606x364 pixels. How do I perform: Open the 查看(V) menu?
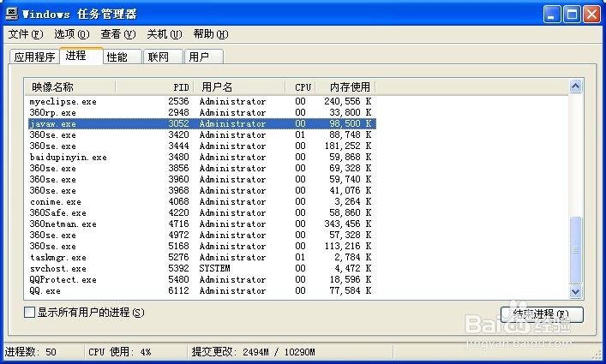click(118, 34)
